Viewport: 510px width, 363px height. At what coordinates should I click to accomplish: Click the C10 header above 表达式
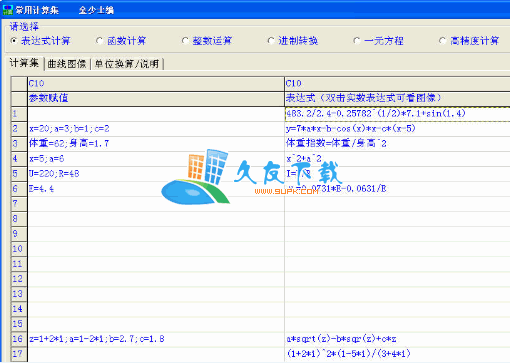(397, 84)
